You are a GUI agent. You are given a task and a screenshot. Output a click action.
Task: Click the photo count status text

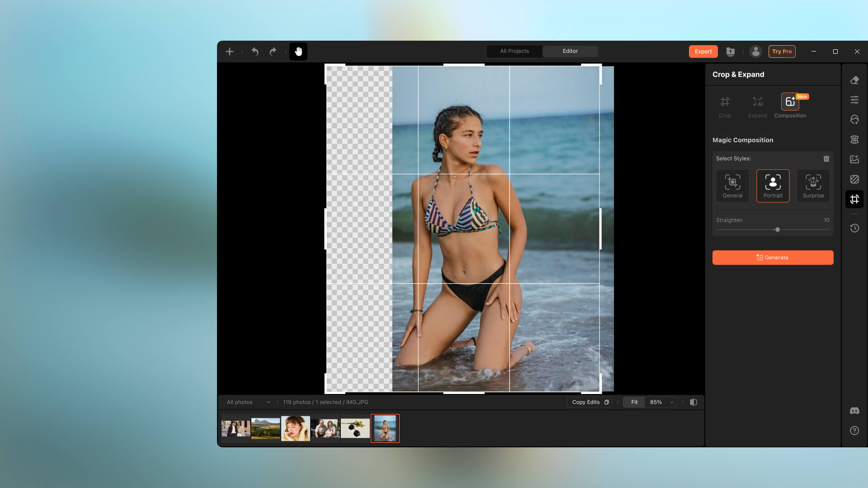coord(325,402)
